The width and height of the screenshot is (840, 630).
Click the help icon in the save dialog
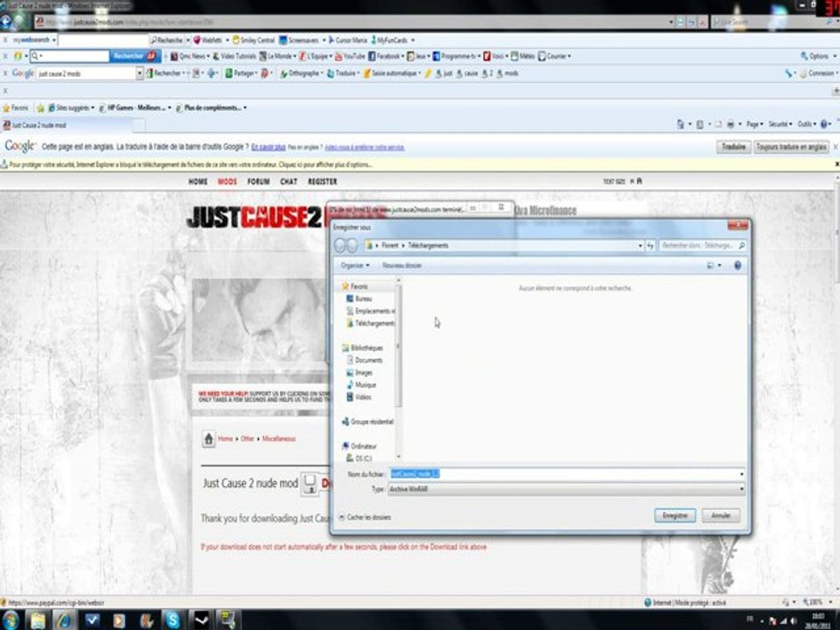tap(738, 265)
